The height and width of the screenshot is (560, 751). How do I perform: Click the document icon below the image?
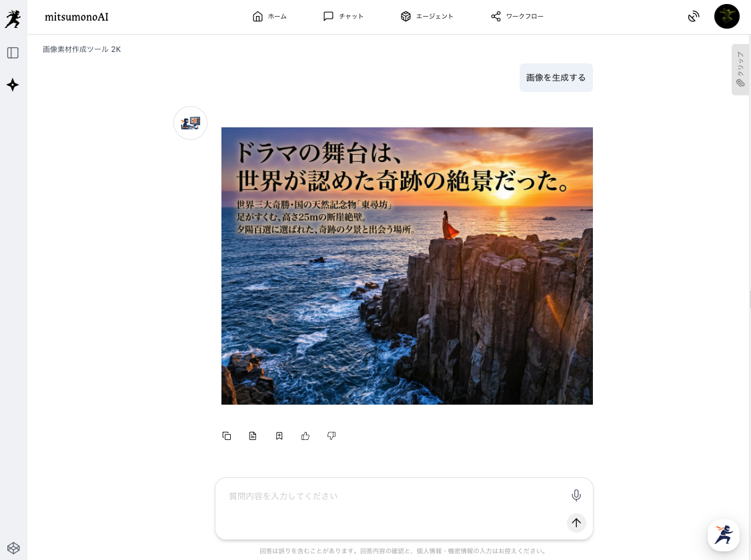click(x=253, y=436)
